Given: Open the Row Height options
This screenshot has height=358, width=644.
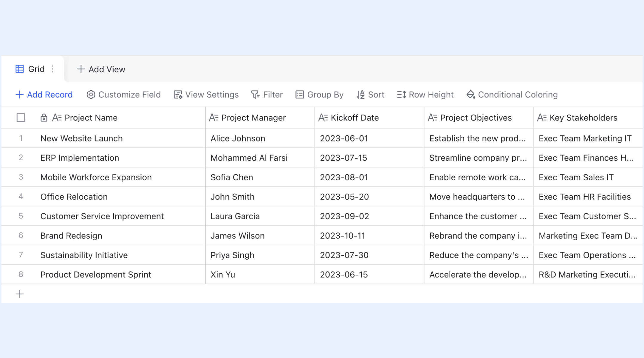Looking at the screenshot, I should click(x=425, y=95).
